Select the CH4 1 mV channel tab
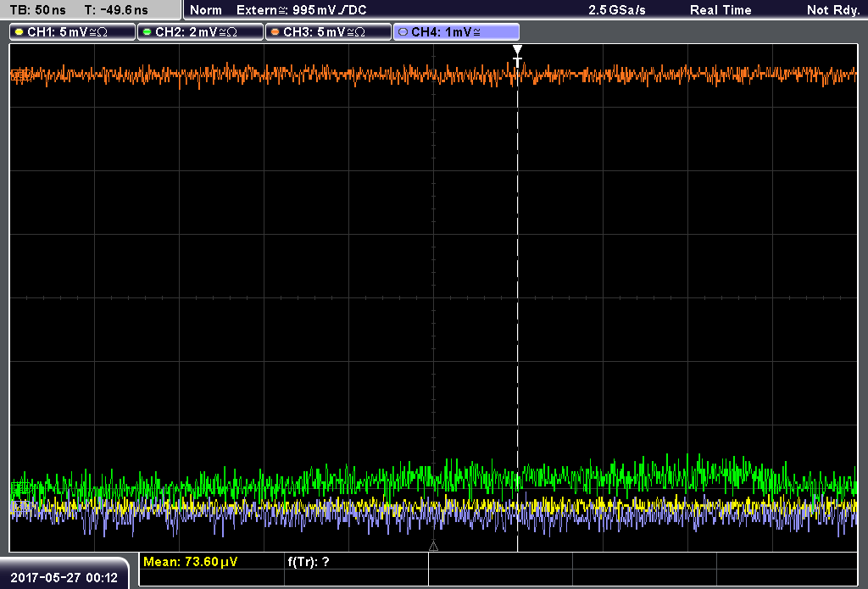Image resolution: width=868 pixels, height=589 pixels. click(456, 32)
